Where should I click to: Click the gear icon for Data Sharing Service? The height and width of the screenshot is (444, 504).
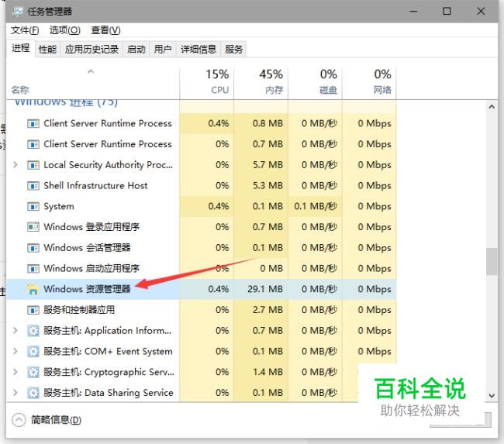coord(33,393)
